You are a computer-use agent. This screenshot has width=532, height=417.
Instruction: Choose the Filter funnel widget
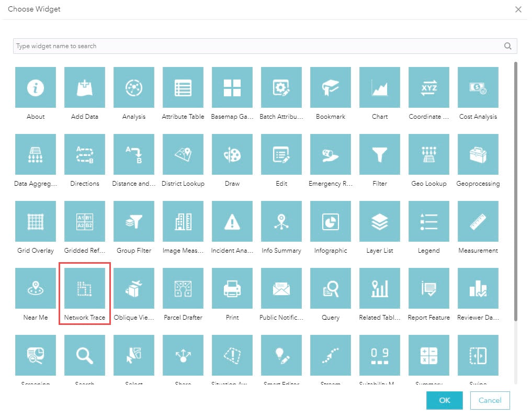pos(380,154)
